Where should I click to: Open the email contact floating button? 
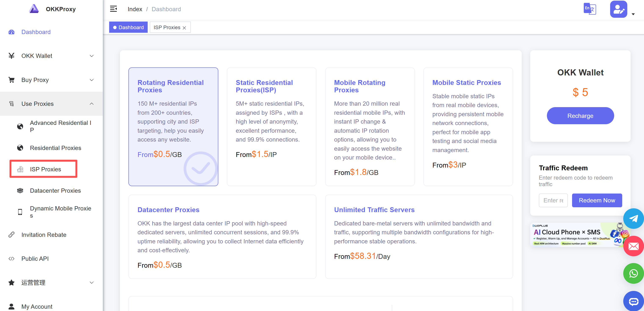click(633, 246)
